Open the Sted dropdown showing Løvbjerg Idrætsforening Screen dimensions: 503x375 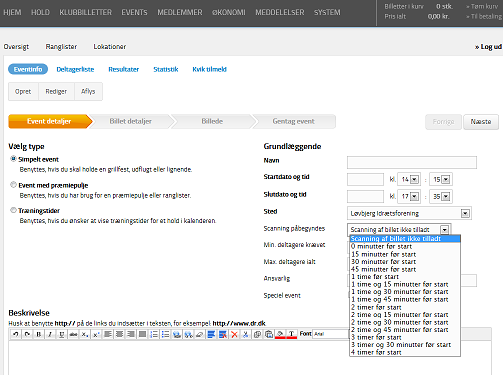click(409, 213)
